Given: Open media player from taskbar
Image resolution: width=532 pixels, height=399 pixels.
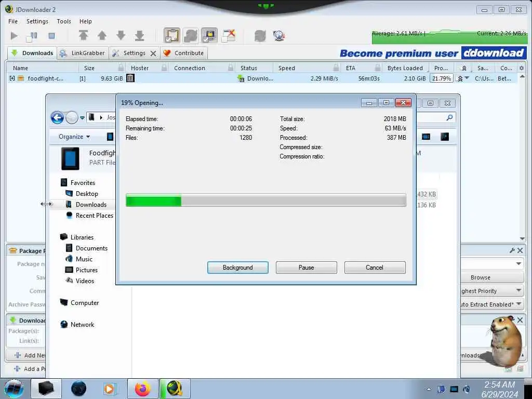Looking at the screenshot, I should [x=109, y=389].
